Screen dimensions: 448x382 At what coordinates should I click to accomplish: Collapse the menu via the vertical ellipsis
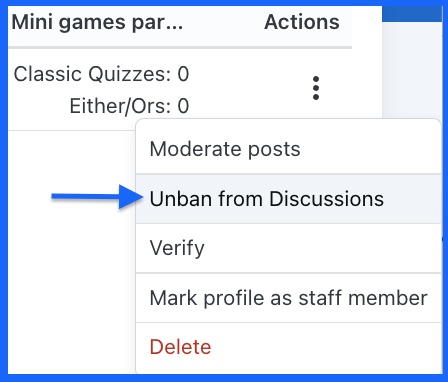[x=316, y=88]
